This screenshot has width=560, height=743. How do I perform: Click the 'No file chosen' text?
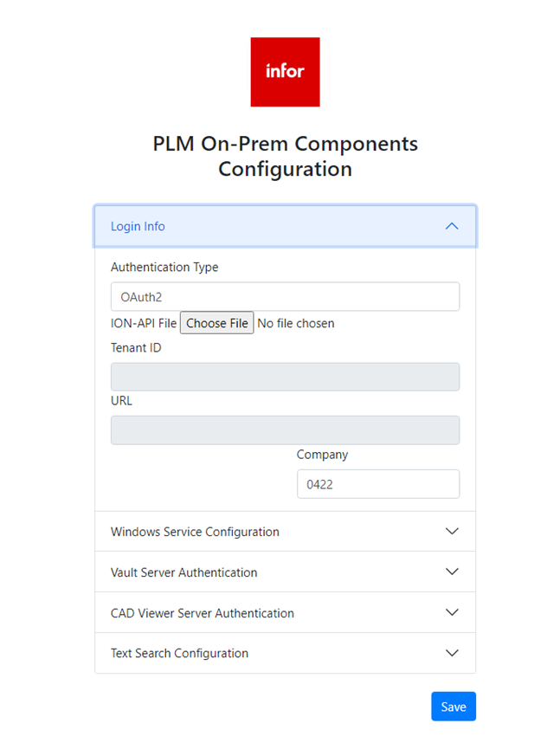click(296, 324)
